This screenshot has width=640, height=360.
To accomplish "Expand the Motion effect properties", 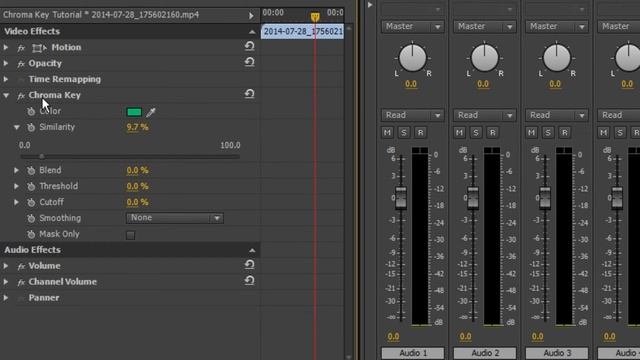I will (x=6, y=47).
